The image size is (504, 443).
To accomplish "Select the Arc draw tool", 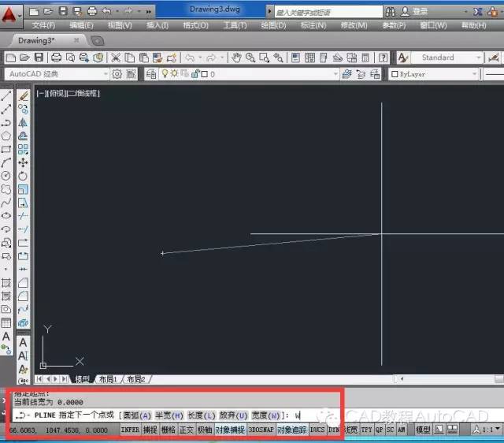I will (6, 162).
